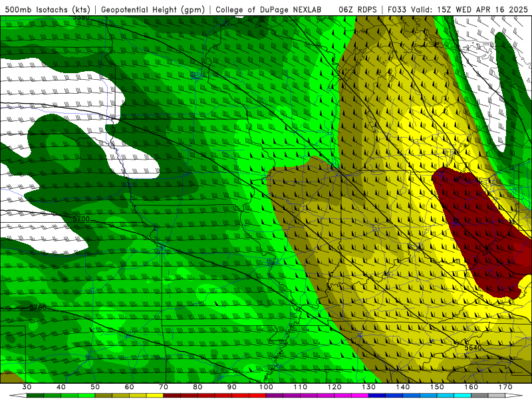532x399 pixels.
Task: Click the olive swatch just above 50
Action: pyautogui.click(x=104, y=396)
